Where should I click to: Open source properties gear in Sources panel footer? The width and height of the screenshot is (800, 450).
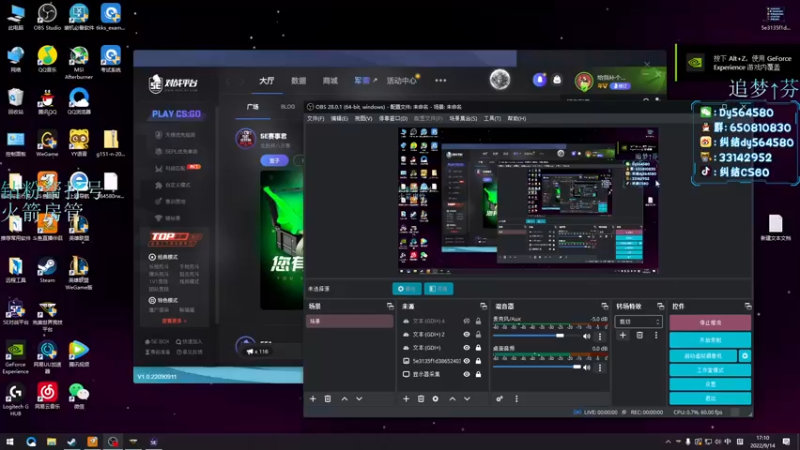click(435, 399)
